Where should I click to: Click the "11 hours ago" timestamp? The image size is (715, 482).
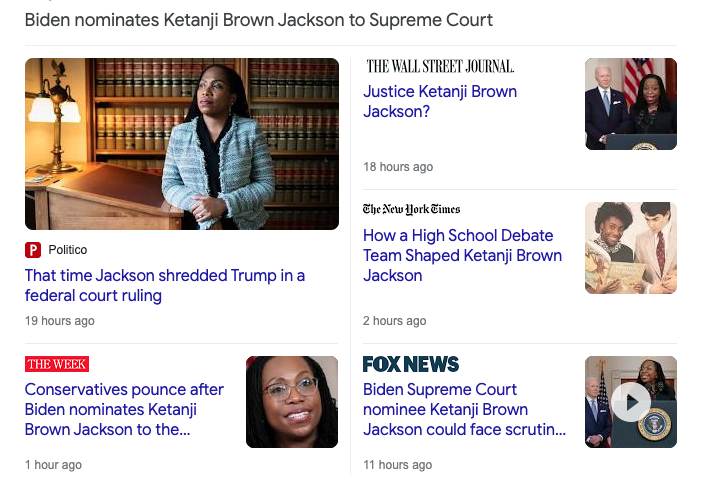click(x=398, y=465)
